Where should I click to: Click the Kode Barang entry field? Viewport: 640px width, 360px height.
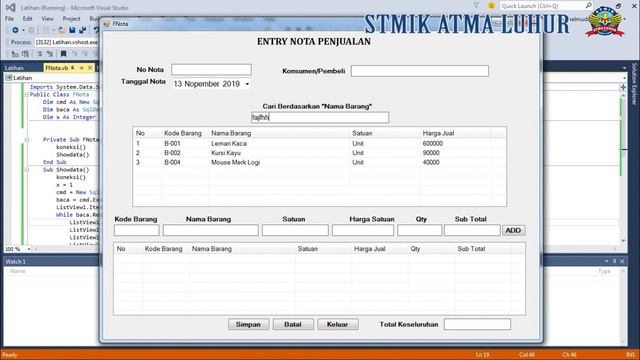tap(137, 230)
